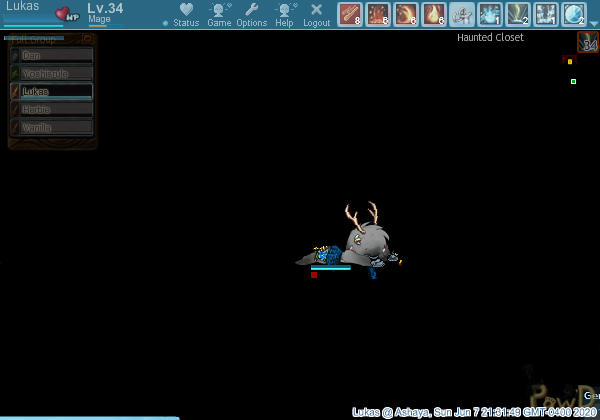This screenshot has width=600, height=420.
Task: Click the Help menu
Action: [285, 15]
